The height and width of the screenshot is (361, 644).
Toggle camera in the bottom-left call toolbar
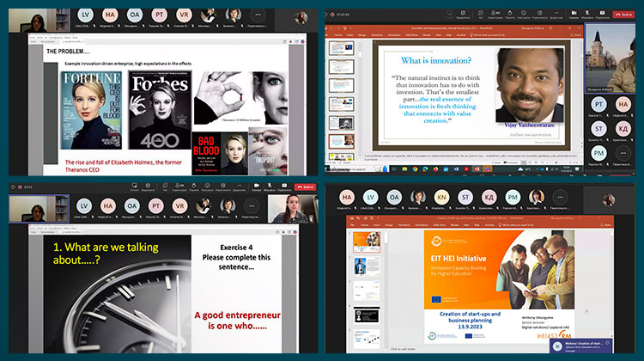[256, 187]
